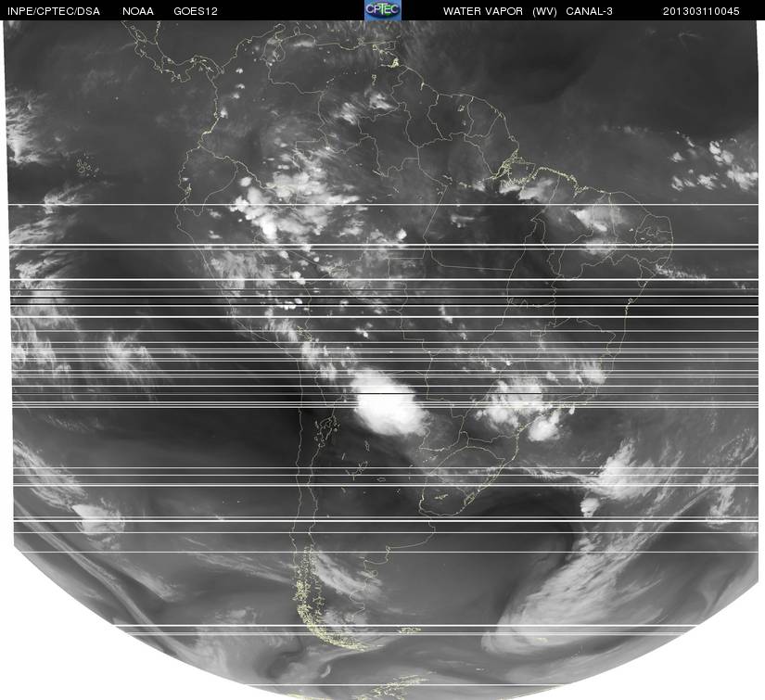Click the CANAL-3 channel label

590,11
